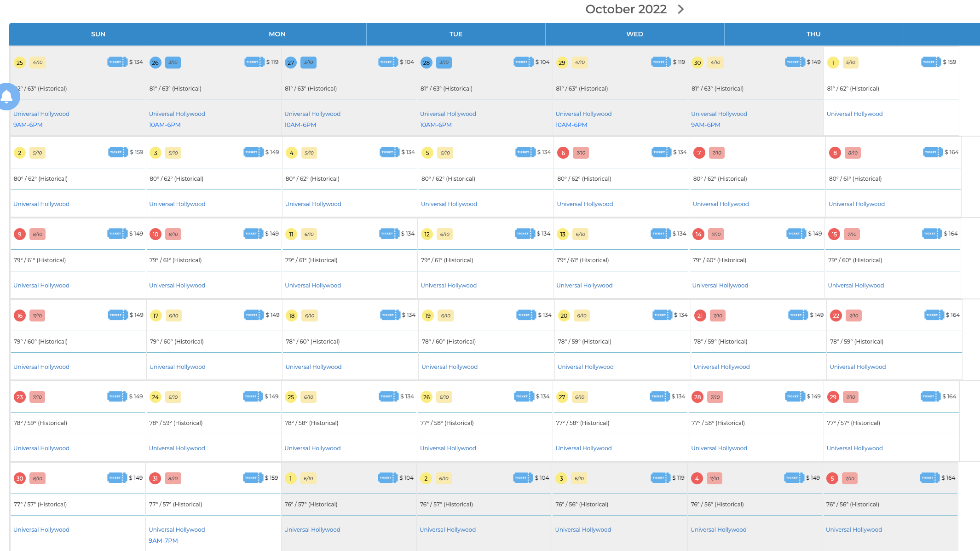The width and height of the screenshot is (980, 551).
Task: Click ticket icon for October 19 at $134
Action: [x=526, y=315]
